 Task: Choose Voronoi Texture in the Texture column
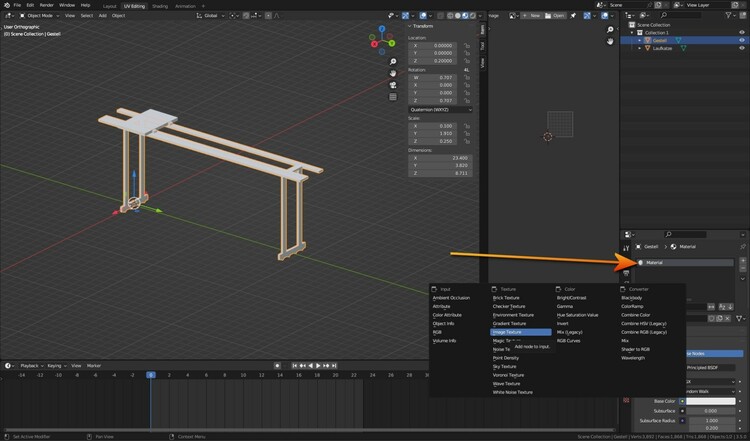[x=509, y=375]
